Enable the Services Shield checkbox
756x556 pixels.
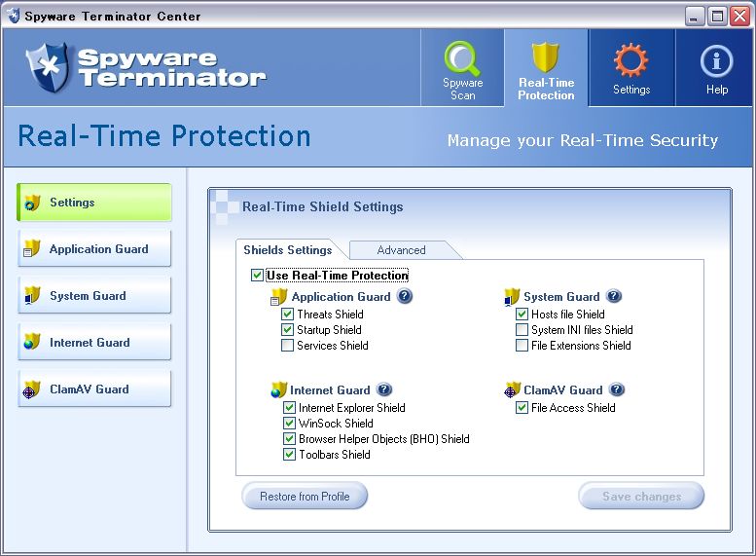pyautogui.click(x=288, y=345)
